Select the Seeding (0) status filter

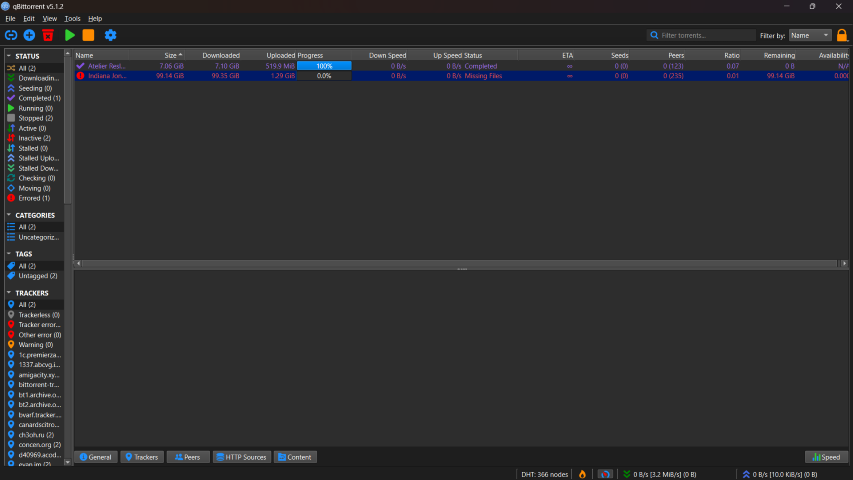34,88
